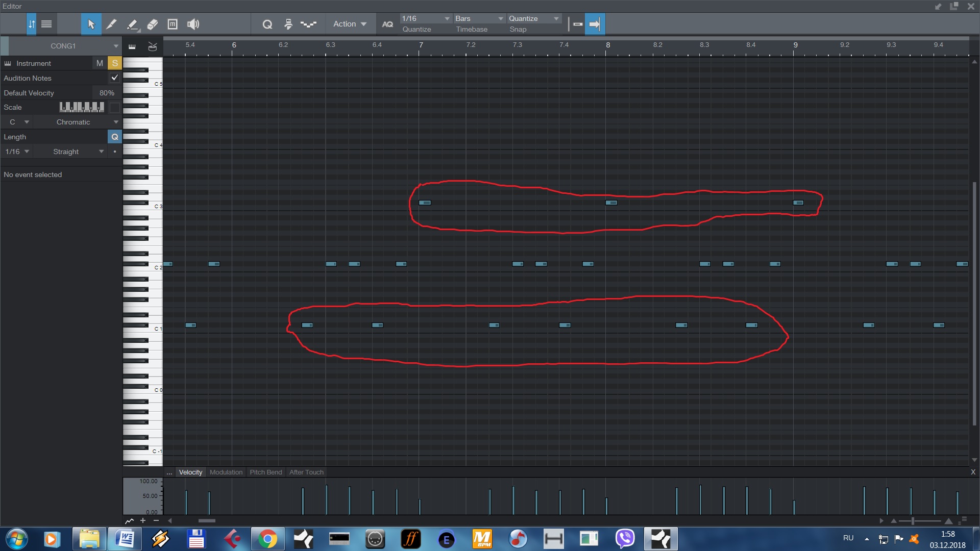Switch to piano keyboard view
This screenshot has height=551, width=980.
tap(132, 46)
